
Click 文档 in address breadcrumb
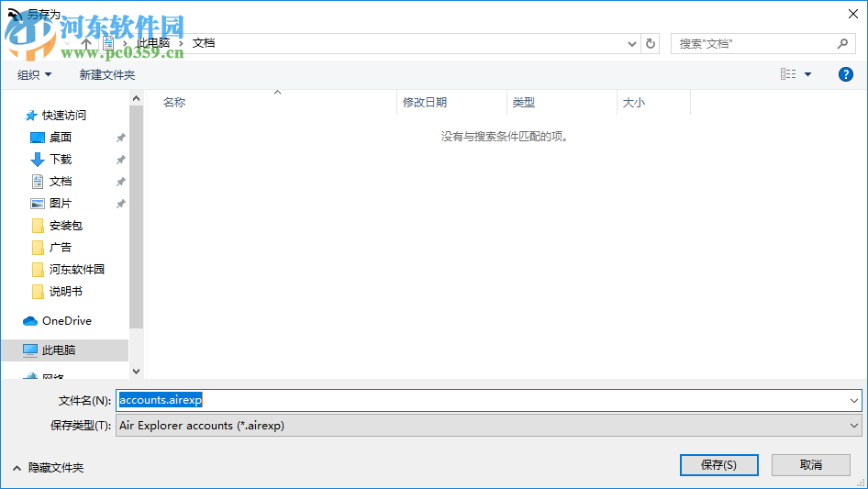pyautogui.click(x=204, y=43)
